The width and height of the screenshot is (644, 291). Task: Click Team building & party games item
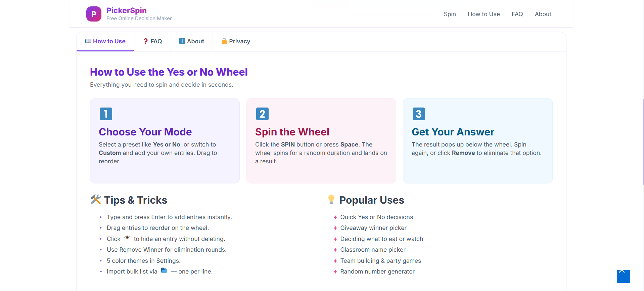(x=380, y=261)
